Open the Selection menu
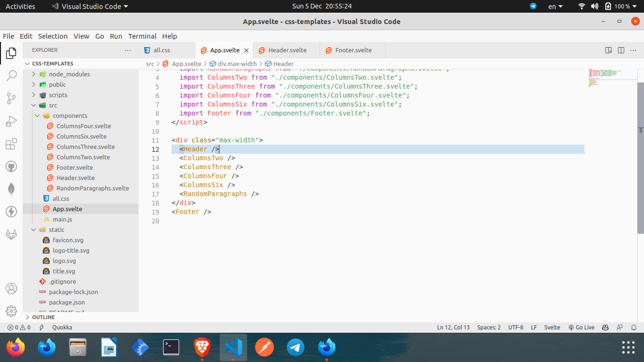The width and height of the screenshot is (644, 362). pos(53,36)
